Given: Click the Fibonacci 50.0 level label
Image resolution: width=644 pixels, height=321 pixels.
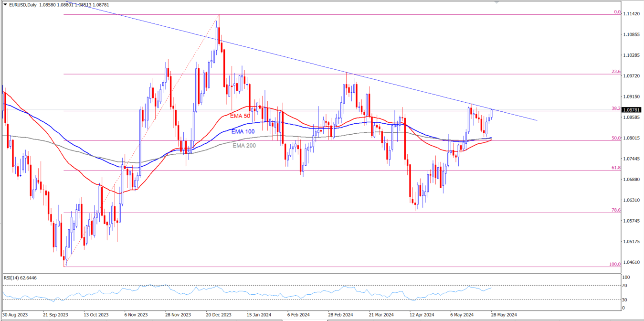Looking at the screenshot, I should [x=616, y=138].
